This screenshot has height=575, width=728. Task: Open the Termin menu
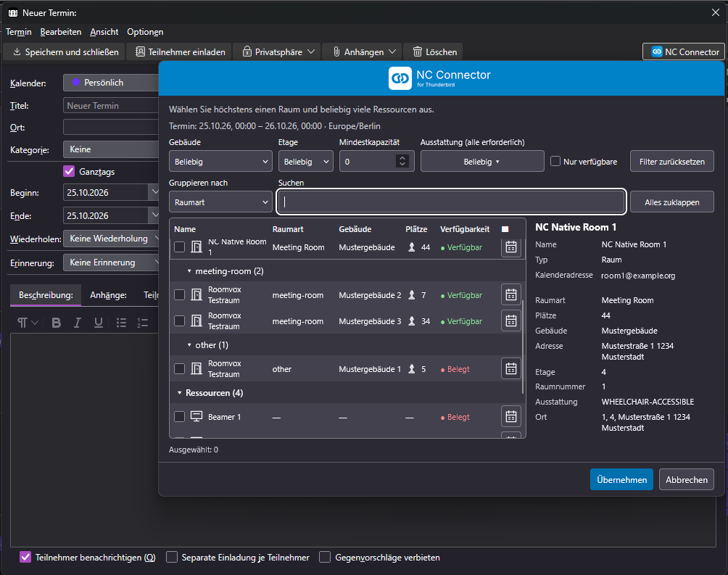point(19,32)
